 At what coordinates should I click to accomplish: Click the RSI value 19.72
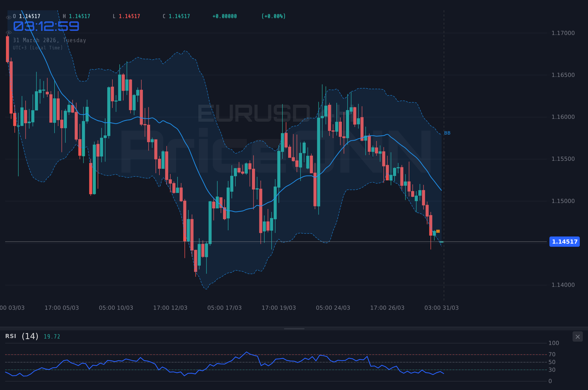coord(51,336)
